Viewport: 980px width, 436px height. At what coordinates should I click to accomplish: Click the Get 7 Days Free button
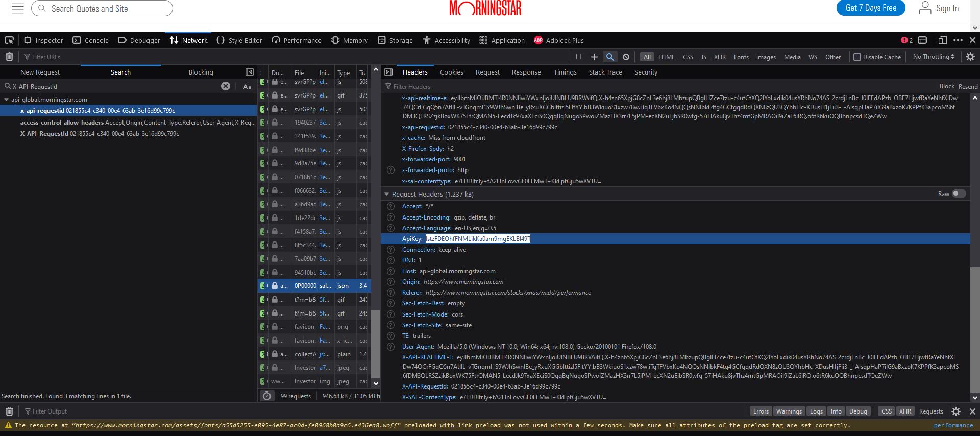[871, 8]
